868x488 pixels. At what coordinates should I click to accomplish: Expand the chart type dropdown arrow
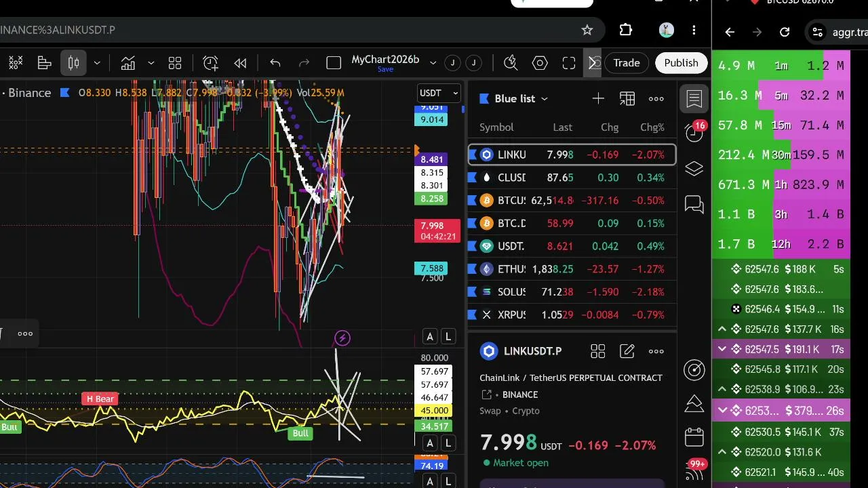pyautogui.click(x=97, y=63)
